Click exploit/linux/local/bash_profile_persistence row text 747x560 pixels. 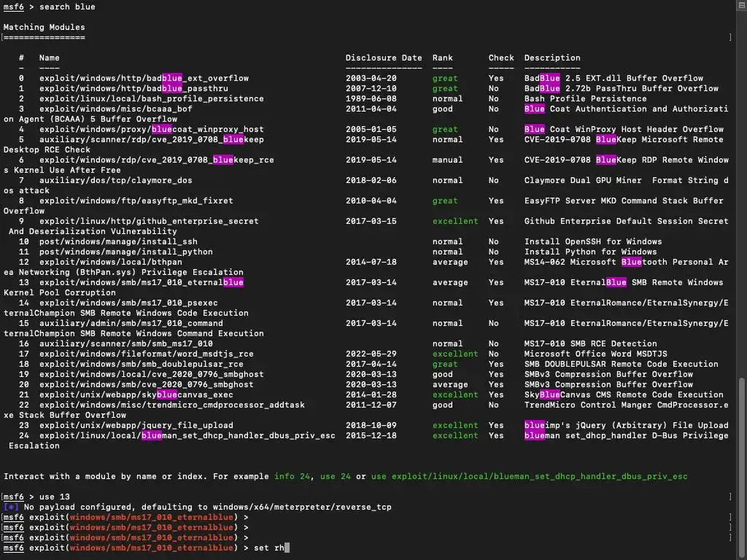tap(152, 98)
